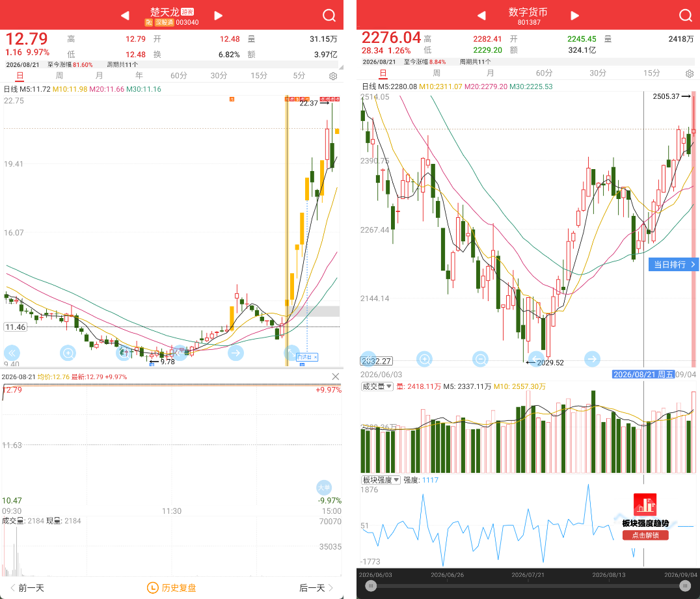This screenshot has width=700, height=599.
Task: Go to next sector after 数字货币
Action: point(575,16)
